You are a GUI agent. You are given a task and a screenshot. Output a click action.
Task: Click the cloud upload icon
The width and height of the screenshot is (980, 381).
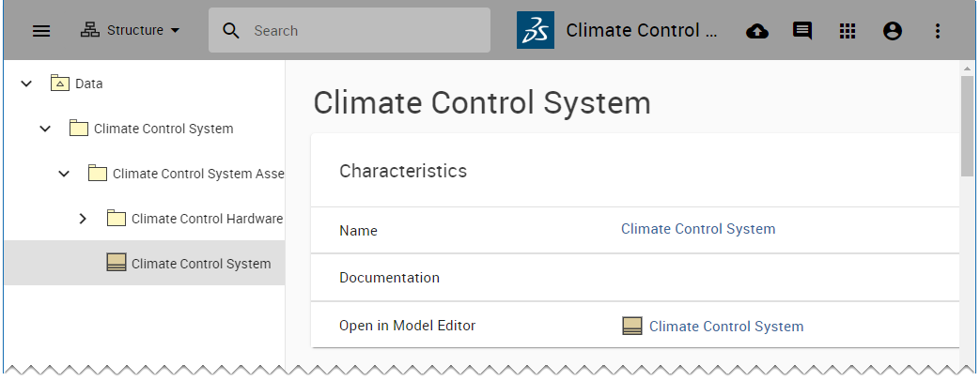tap(757, 31)
